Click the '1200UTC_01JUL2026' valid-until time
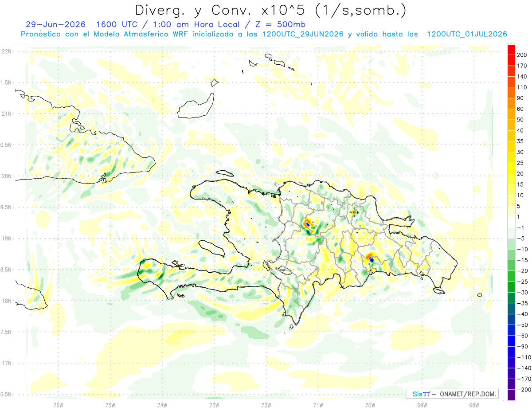The image size is (532, 411). coord(466,34)
